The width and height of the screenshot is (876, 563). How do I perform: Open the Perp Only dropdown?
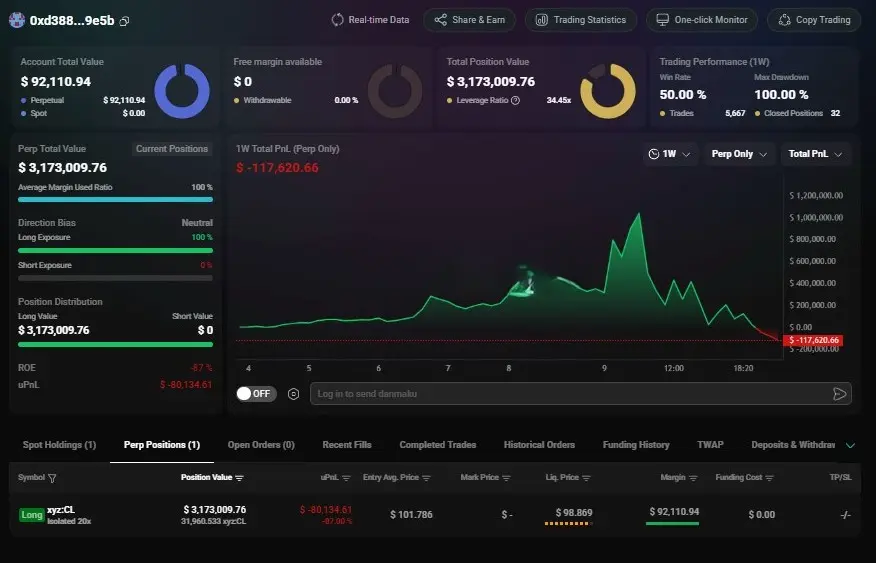click(x=739, y=154)
